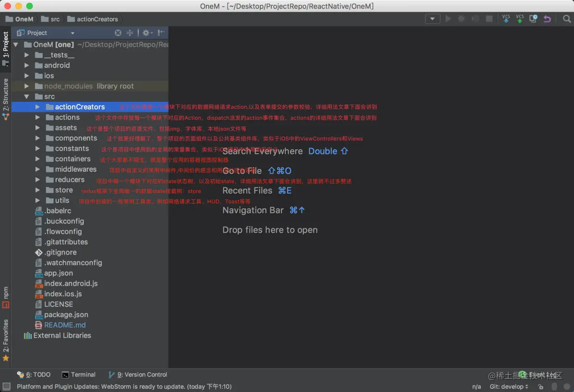Click the WebStorm update status message
This screenshot has width=574, height=392.
124,386
